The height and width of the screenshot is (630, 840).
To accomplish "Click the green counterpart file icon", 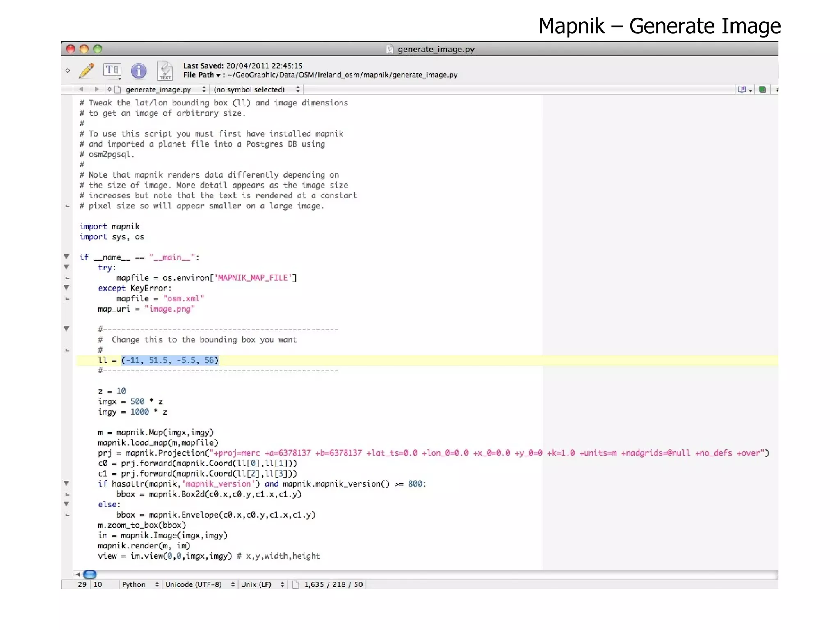I will click(x=762, y=89).
